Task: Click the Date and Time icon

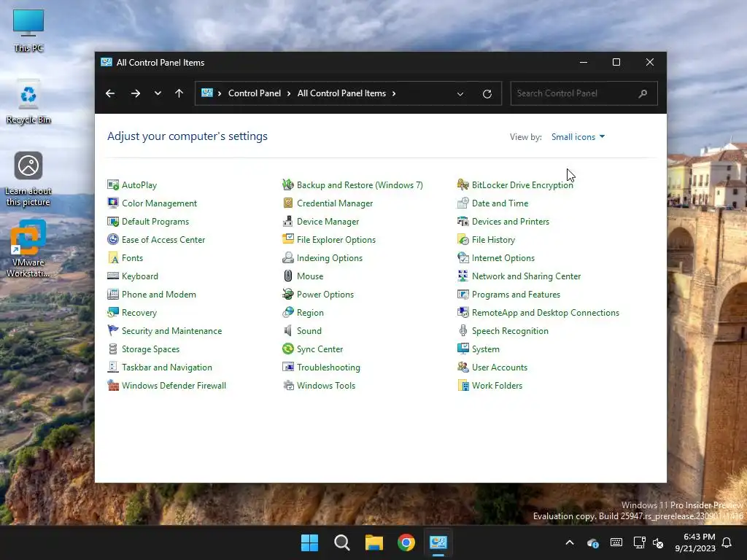Action: [x=463, y=203]
